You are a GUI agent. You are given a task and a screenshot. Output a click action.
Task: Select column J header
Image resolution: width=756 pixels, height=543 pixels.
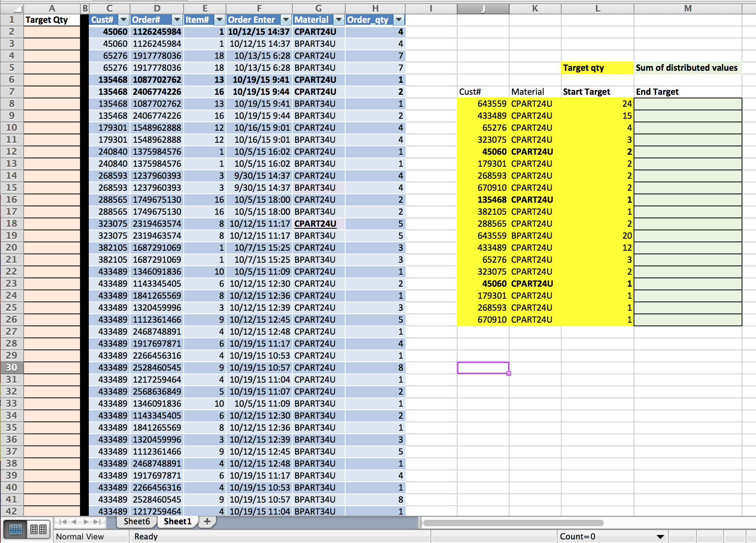[x=483, y=8]
